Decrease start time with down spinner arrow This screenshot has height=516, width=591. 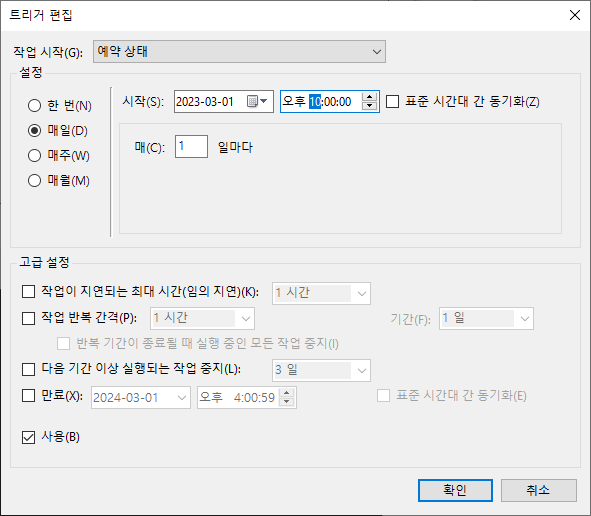tap(369, 106)
